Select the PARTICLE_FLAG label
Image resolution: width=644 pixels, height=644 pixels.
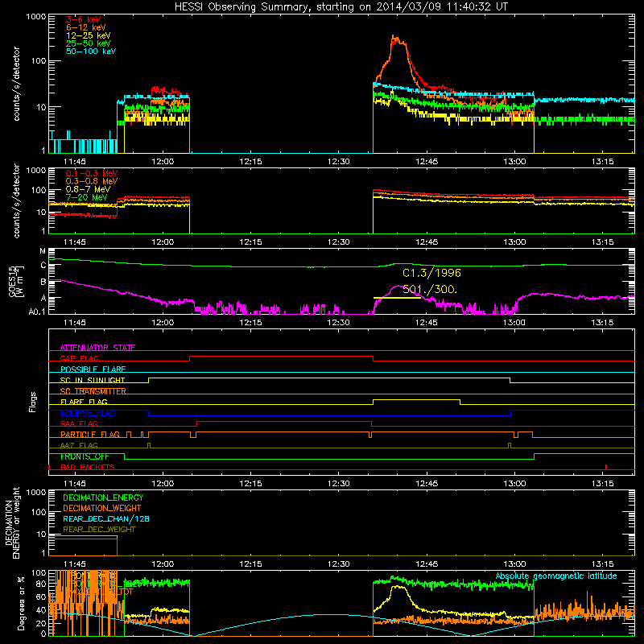tap(90, 434)
